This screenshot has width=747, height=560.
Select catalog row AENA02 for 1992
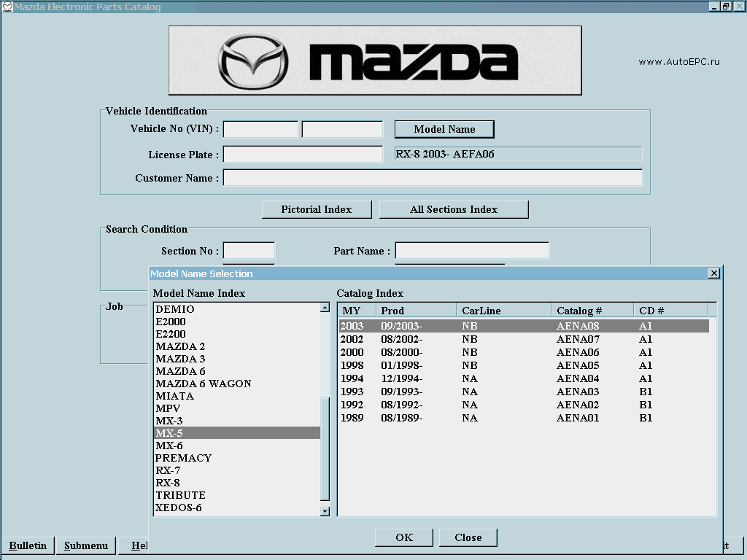[524, 405]
